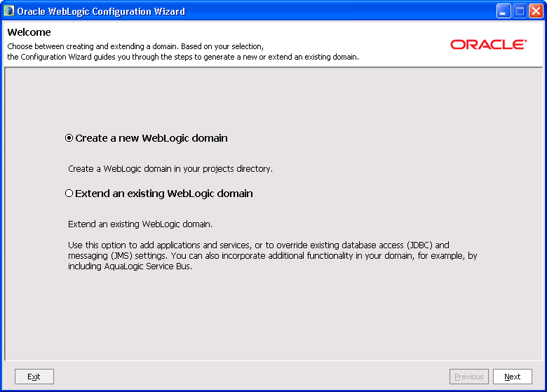Close the Configuration Wizard window

pos(536,11)
